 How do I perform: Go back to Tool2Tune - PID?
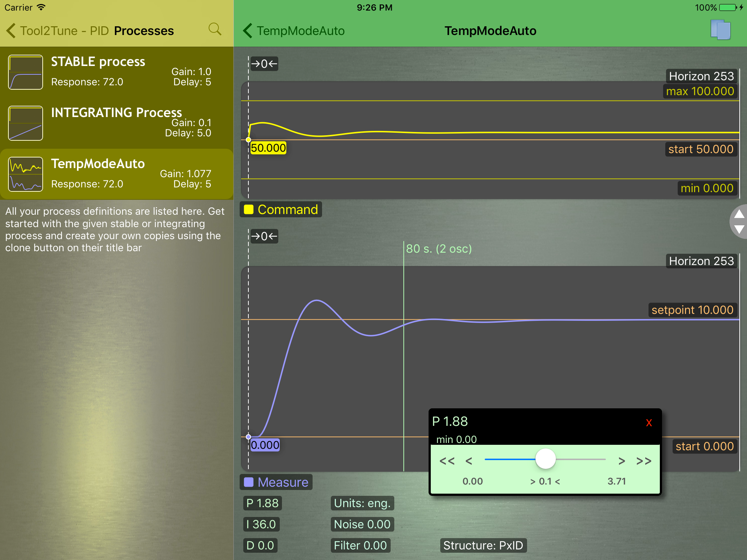tap(57, 31)
